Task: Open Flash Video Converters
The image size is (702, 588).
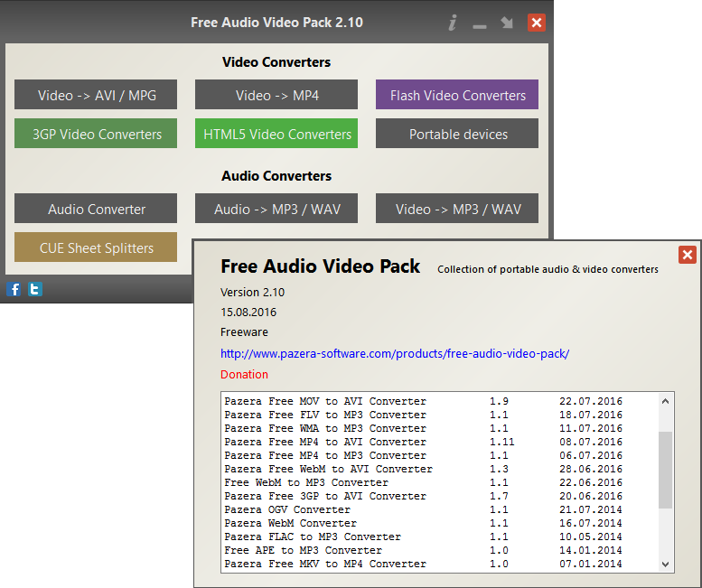Action: click(x=457, y=95)
